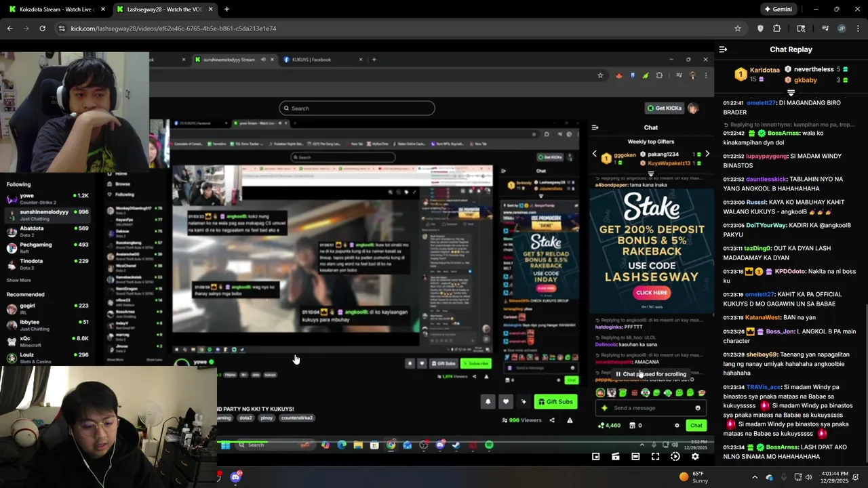The height and width of the screenshot is (488, 868).
Task: Open the weather widget showing 65°F Sunny
Action: pos(694,477)
